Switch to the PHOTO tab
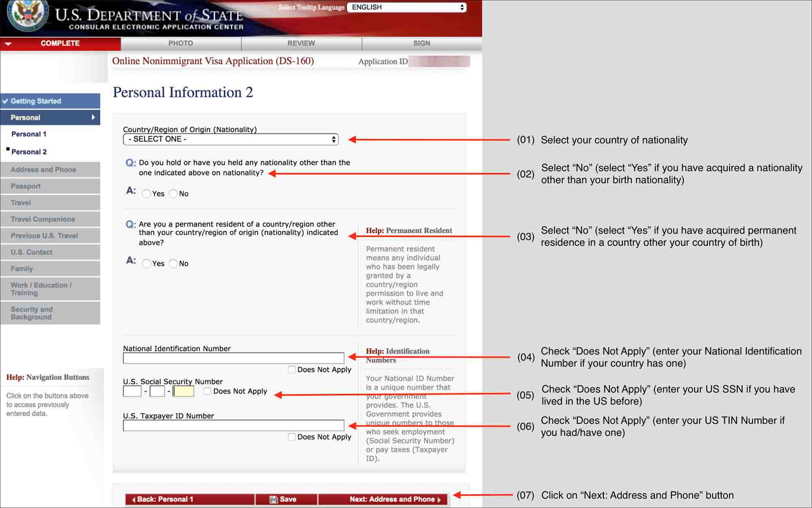 pos(181,43)
